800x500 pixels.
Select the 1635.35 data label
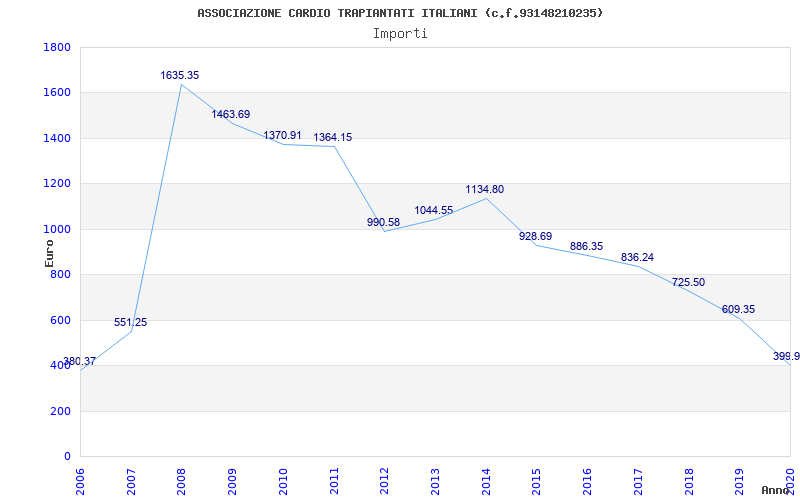[x=180, y=76]
